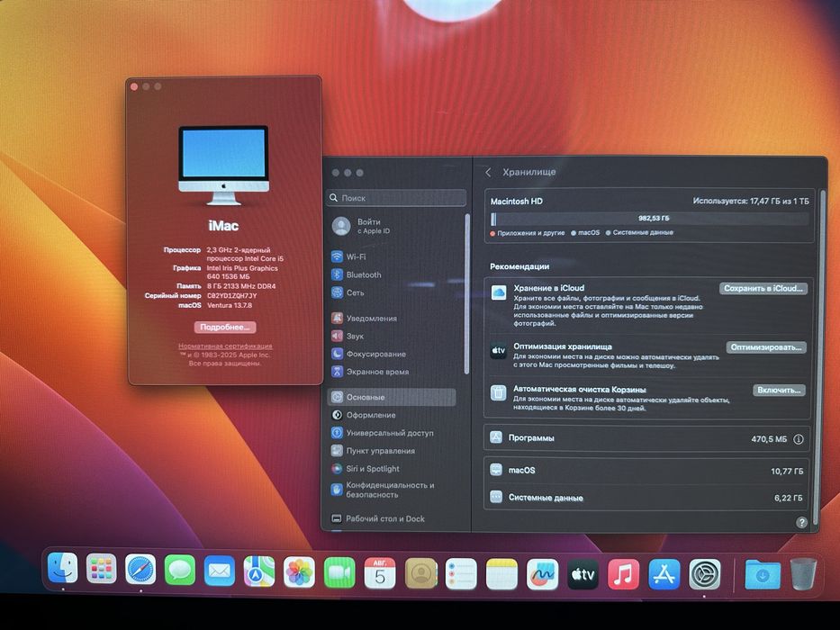Launch FaceTime from the Dock
Screen dimensions: 840x630
[x=339, y=572]
